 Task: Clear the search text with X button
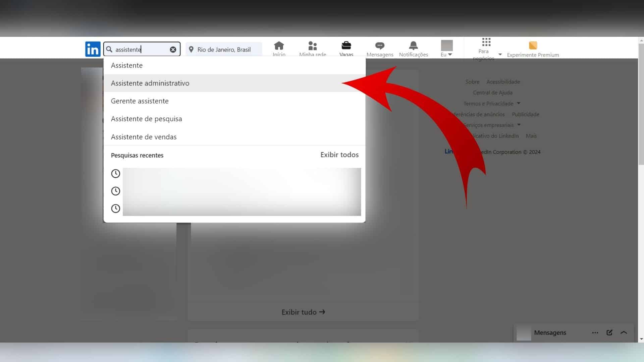click(x=173, y=50)
